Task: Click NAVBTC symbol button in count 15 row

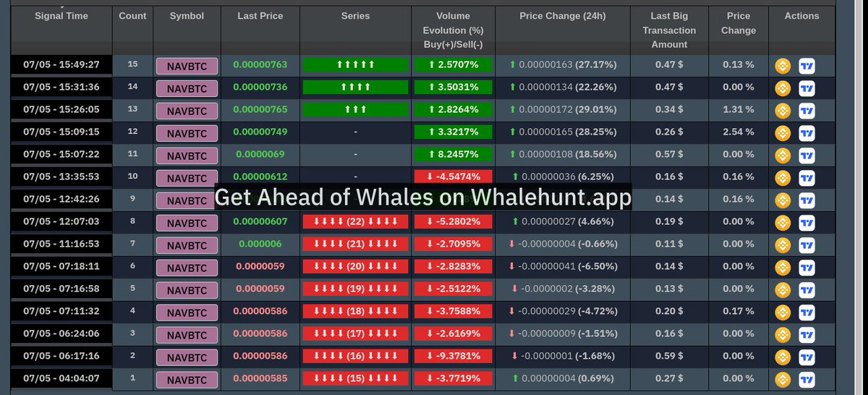Action: click(187, 67)
